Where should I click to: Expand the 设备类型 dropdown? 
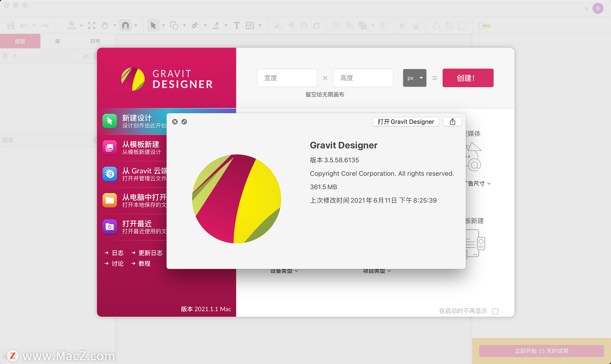284,271
